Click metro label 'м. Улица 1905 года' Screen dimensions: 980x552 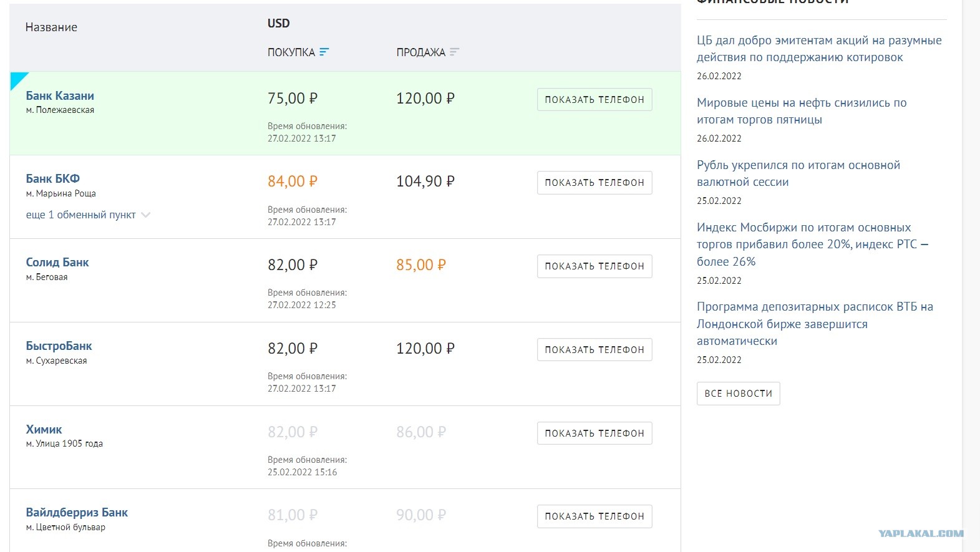[64, 444]
